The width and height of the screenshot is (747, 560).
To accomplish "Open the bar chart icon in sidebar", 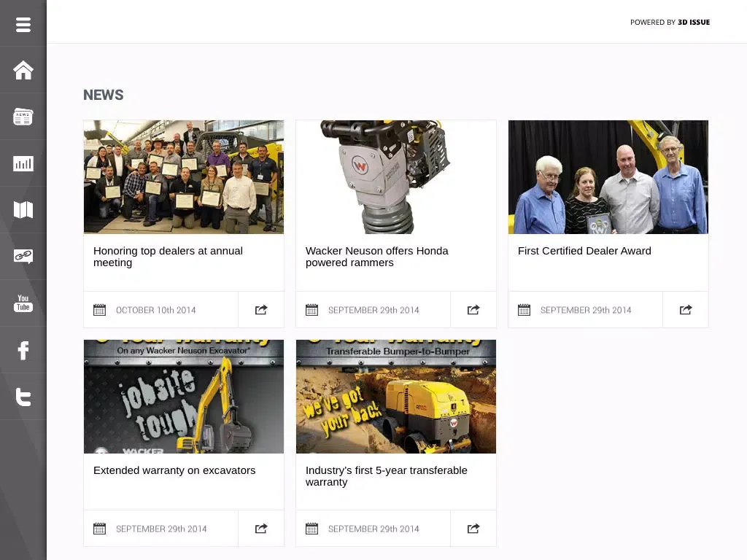I will click(23, 163).
